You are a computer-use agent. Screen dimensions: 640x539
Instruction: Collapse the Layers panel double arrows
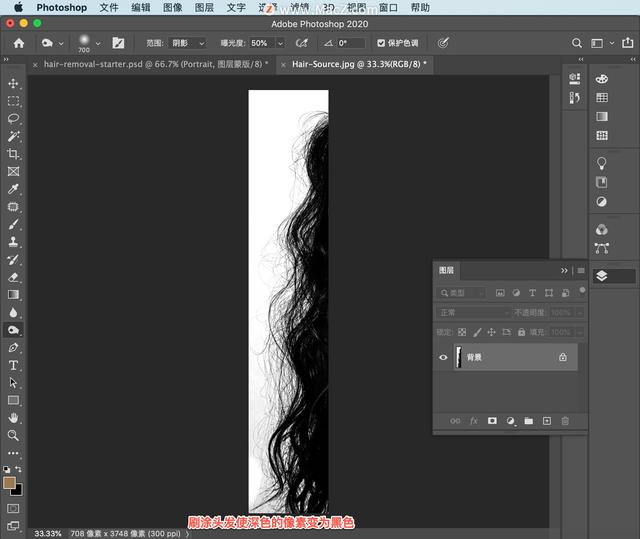pos(564,271)
